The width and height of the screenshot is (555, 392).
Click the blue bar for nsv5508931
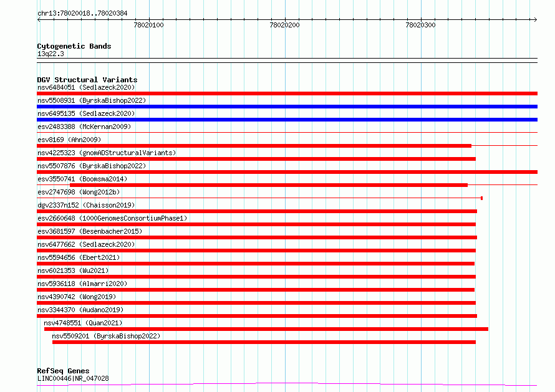[287, 107]
